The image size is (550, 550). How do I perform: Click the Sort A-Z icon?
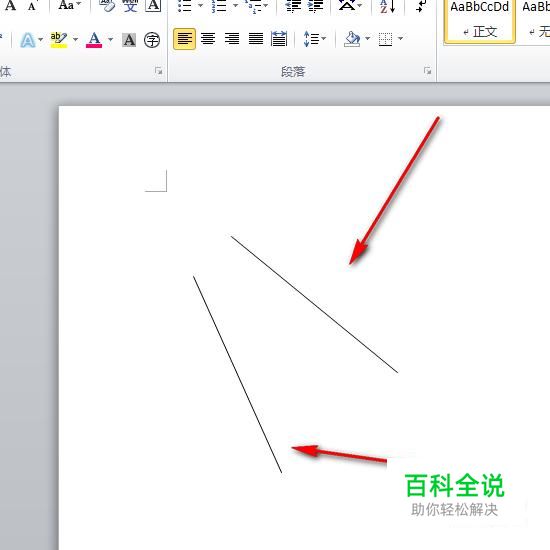(x=388, y=6)
